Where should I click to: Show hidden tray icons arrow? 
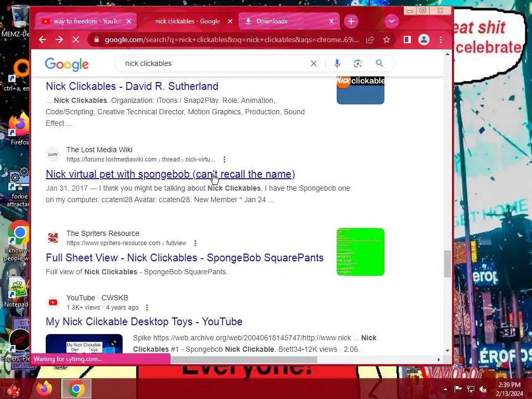pos(445,389)
